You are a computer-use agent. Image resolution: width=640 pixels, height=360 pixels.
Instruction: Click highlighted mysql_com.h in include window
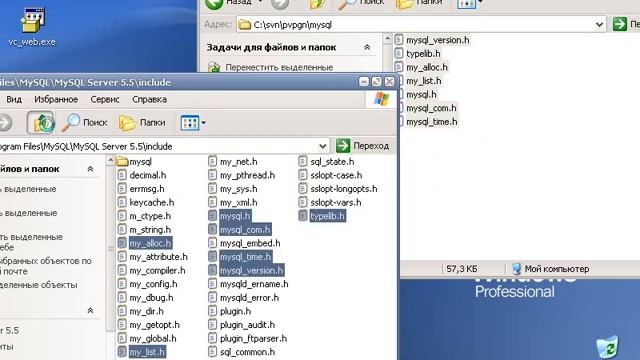240,230
